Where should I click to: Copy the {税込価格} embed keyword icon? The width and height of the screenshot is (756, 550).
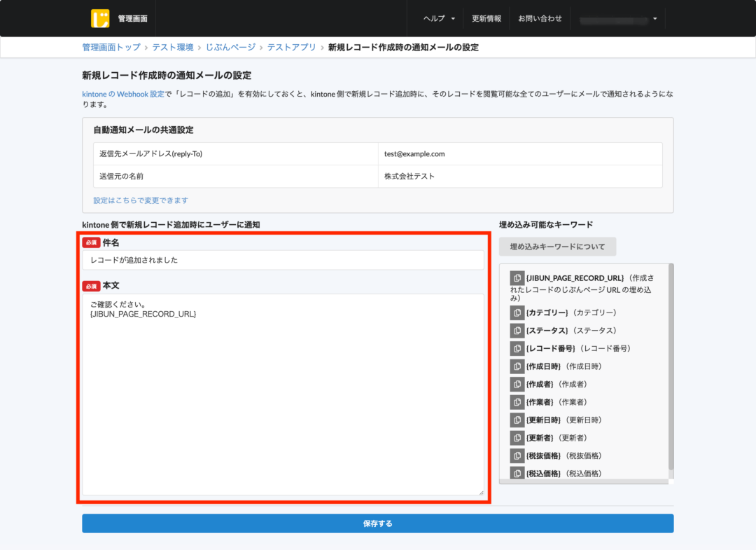pos(517,473)
